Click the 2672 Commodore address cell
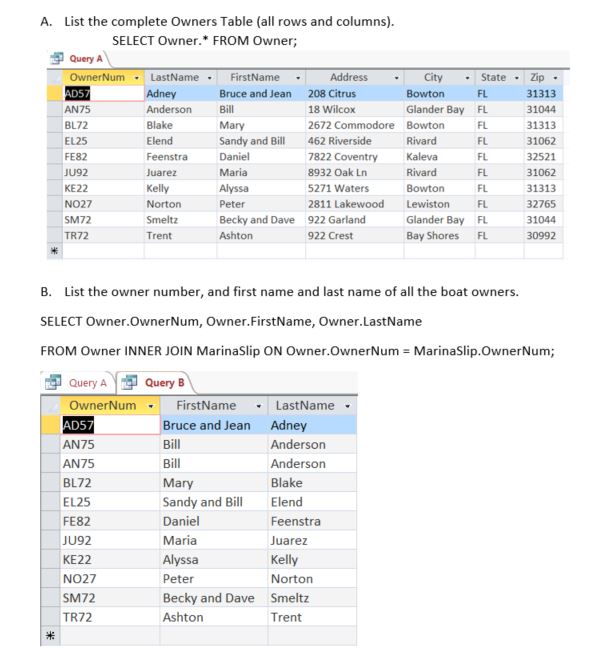The image size is (595, 654). click(354, 125)
